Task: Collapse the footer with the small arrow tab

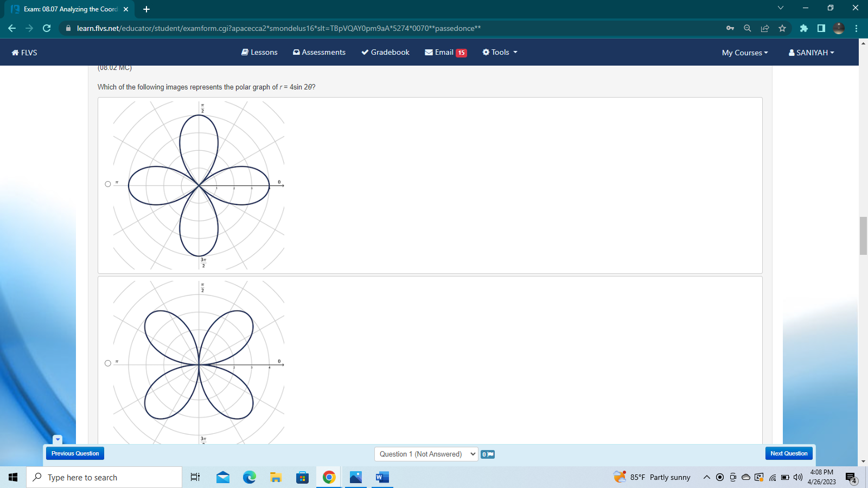Action: point(58,439)
